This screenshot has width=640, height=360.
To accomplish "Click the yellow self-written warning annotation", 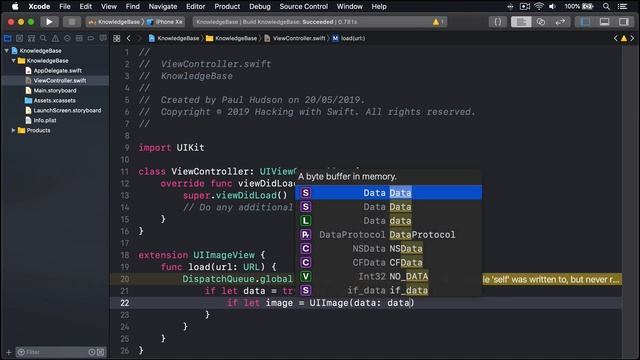I will 552,280.
